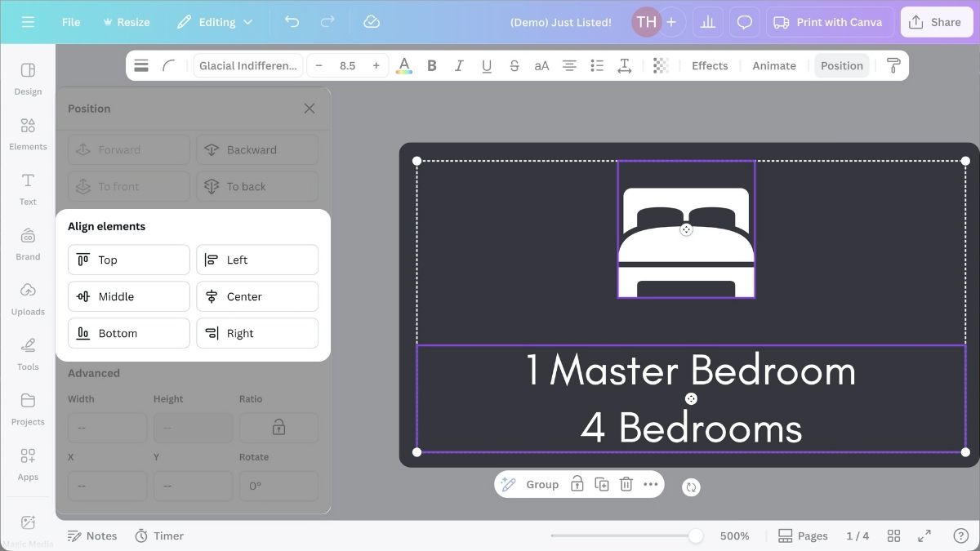
Task: Align elements to Right
Action: 257,333
